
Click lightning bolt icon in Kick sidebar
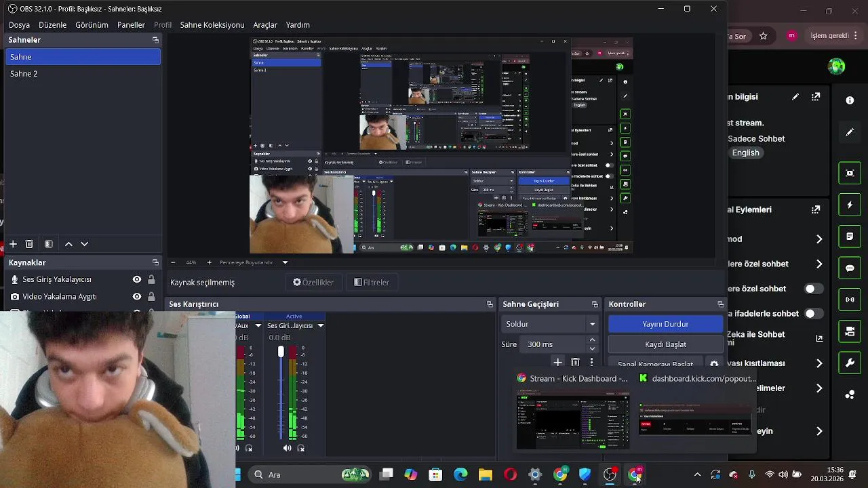pyautogui.click(x=850, y=205)
